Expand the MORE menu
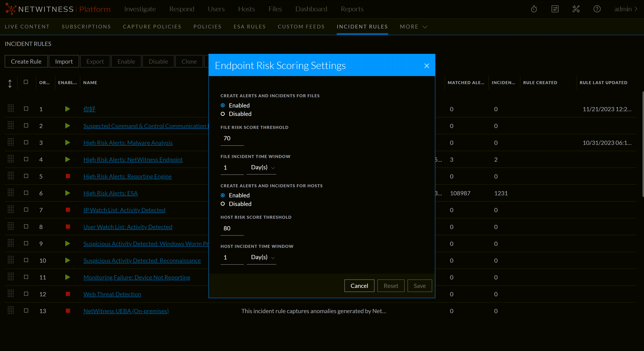The width and height of the screenshot is (644, 351). pos(413,27)
